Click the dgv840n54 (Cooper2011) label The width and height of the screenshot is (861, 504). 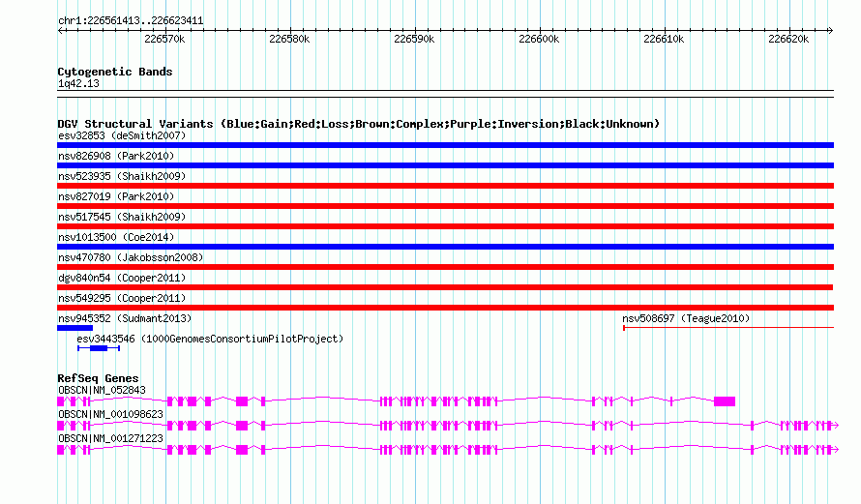coord(122,278)
